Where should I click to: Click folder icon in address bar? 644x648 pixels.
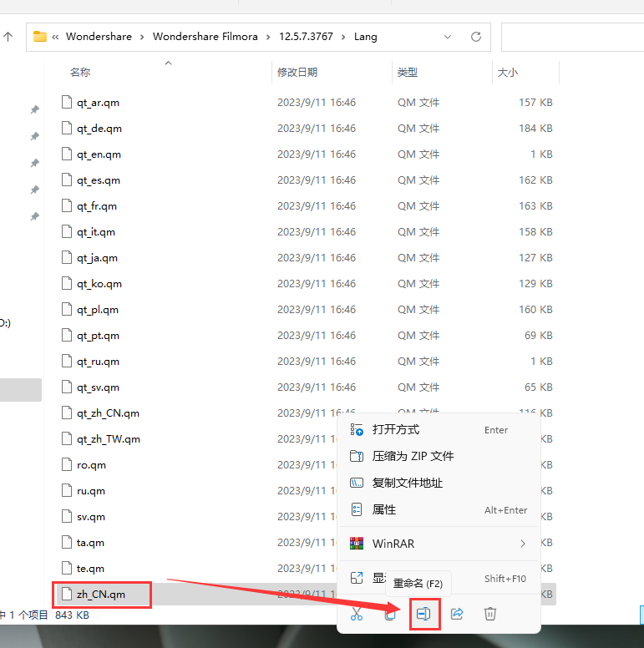(40, 37)
